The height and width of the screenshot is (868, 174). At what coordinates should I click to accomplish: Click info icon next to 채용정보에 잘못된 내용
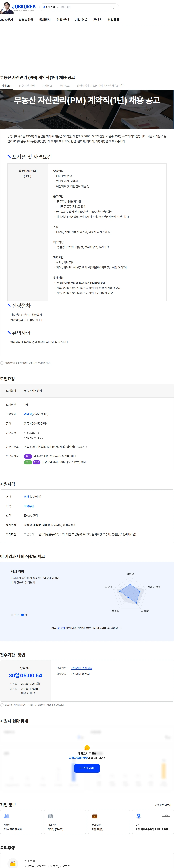point(2,363)
